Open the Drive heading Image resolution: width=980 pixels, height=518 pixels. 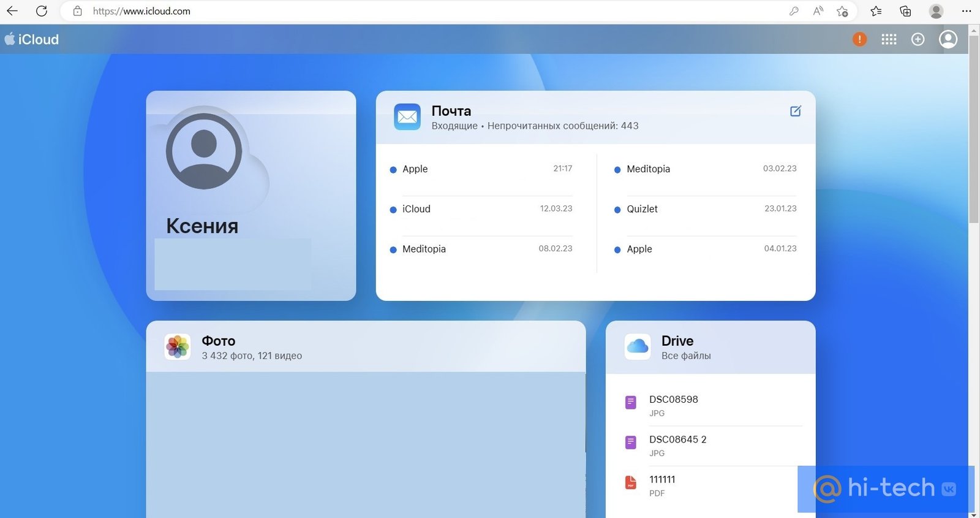(x=677, y=341)
